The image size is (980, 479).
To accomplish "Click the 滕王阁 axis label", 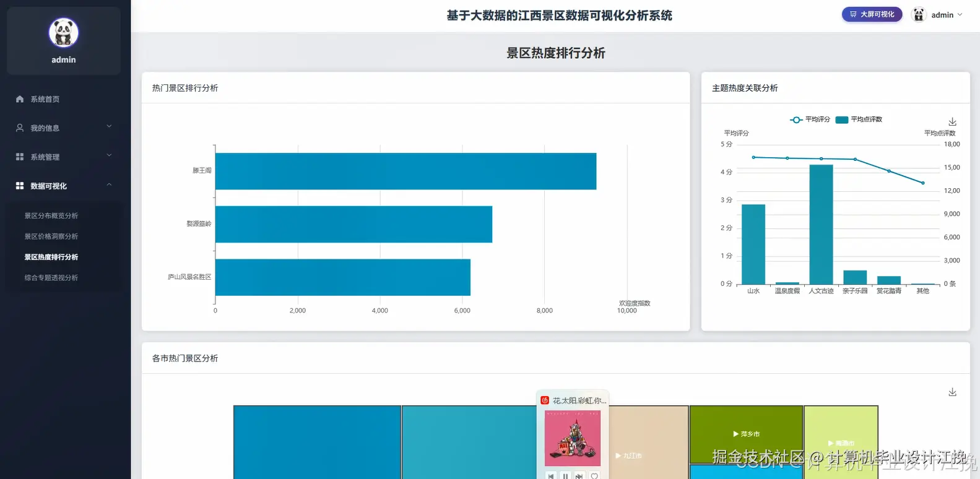I will point(202,170).
